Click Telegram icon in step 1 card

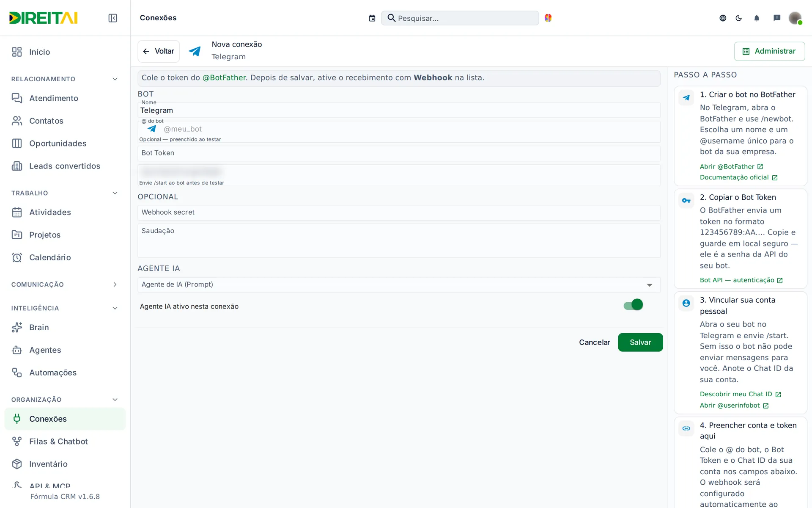click(686, 98)
